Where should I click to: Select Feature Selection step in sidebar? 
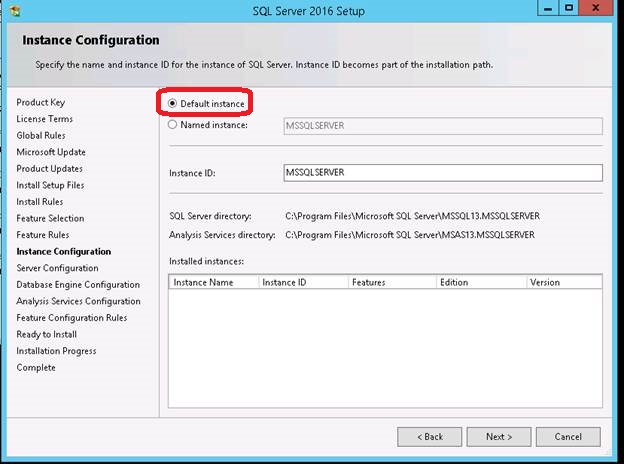pos(50,218)
